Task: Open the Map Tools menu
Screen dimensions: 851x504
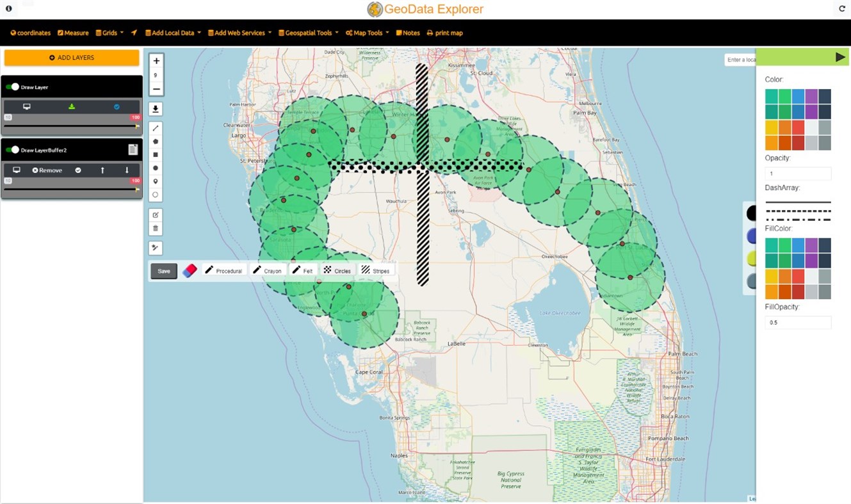Action: click(366, 33)
